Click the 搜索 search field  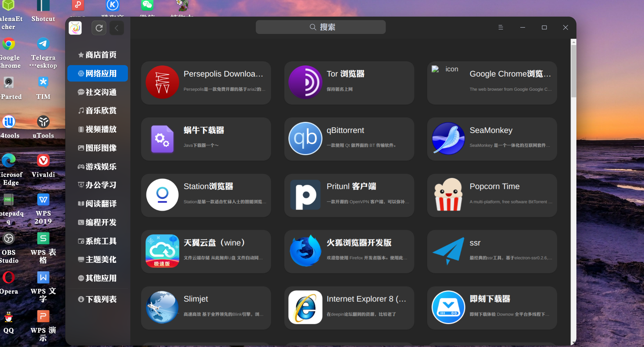(x=320, y=27)
